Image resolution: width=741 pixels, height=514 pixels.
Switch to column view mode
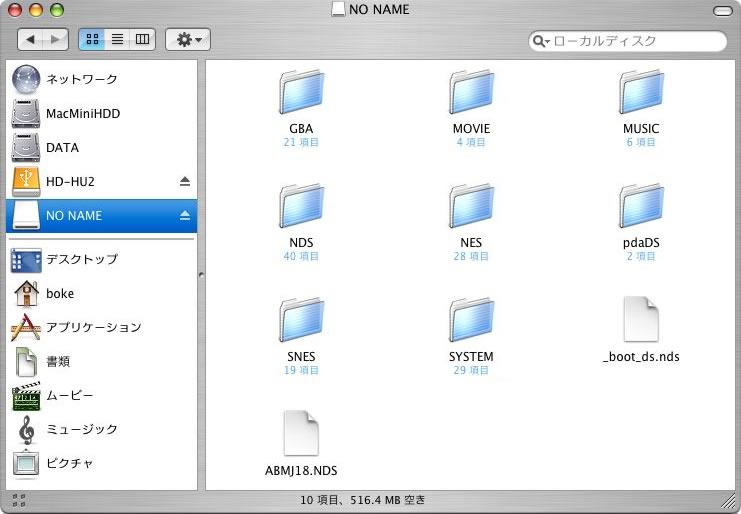[142, 39]
